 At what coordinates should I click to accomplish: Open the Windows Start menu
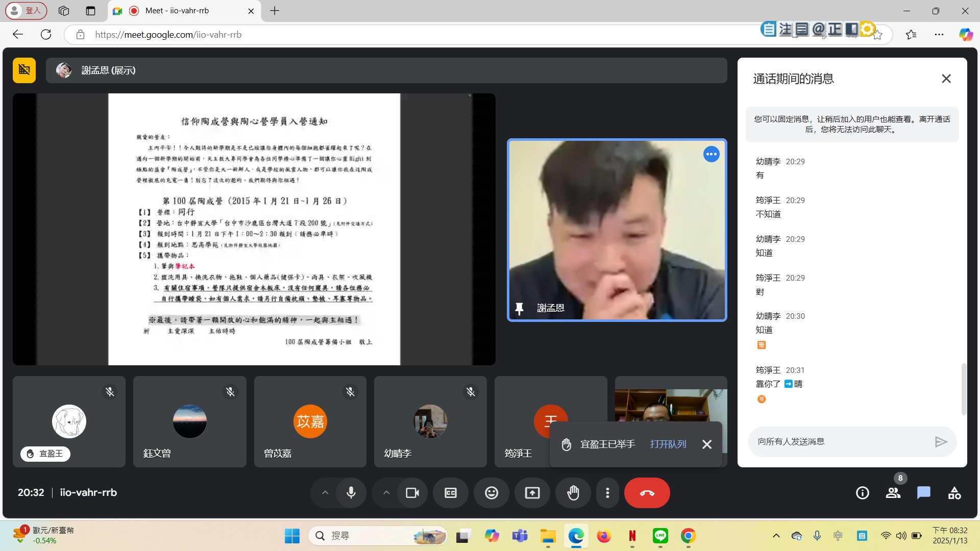click(x=292, y=536)
